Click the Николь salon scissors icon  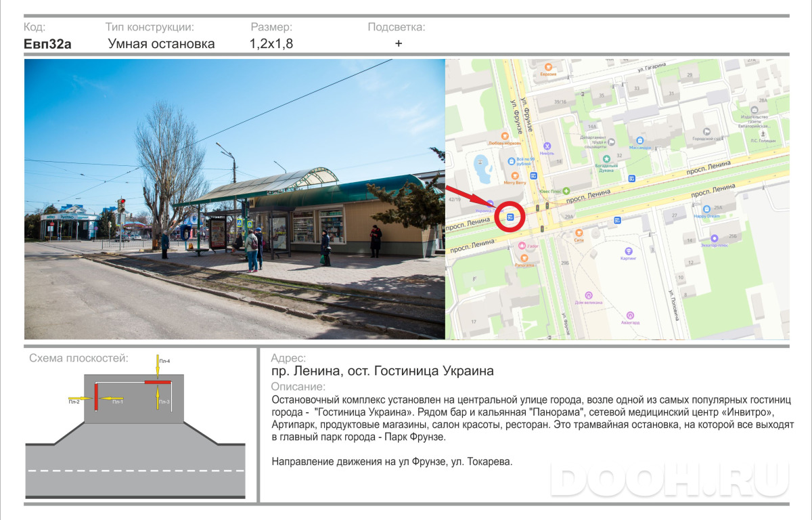tap(547, 146)
